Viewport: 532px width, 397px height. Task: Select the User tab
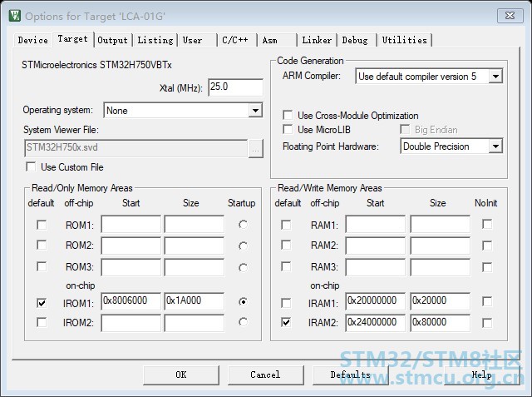(197, 40)
